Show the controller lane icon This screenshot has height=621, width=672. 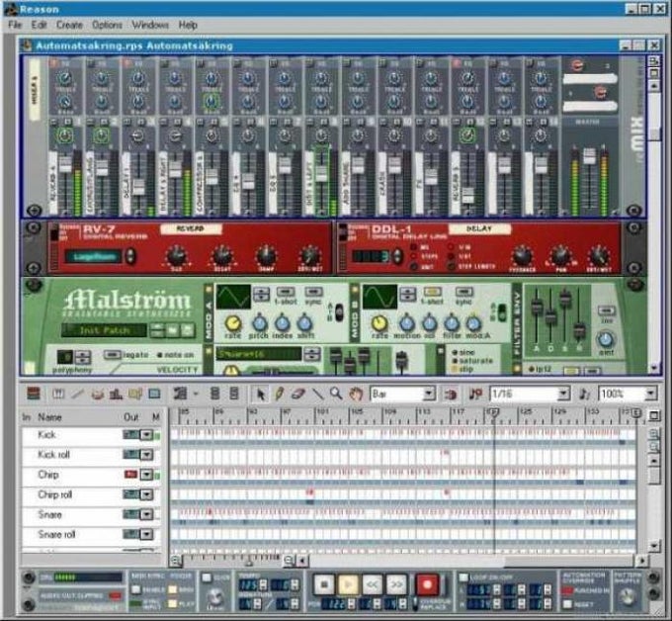(154, 394)
